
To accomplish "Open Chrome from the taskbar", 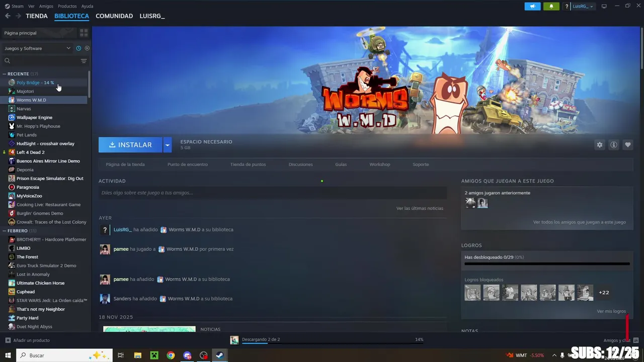I will pyautogui.click(x=171, y=355).
